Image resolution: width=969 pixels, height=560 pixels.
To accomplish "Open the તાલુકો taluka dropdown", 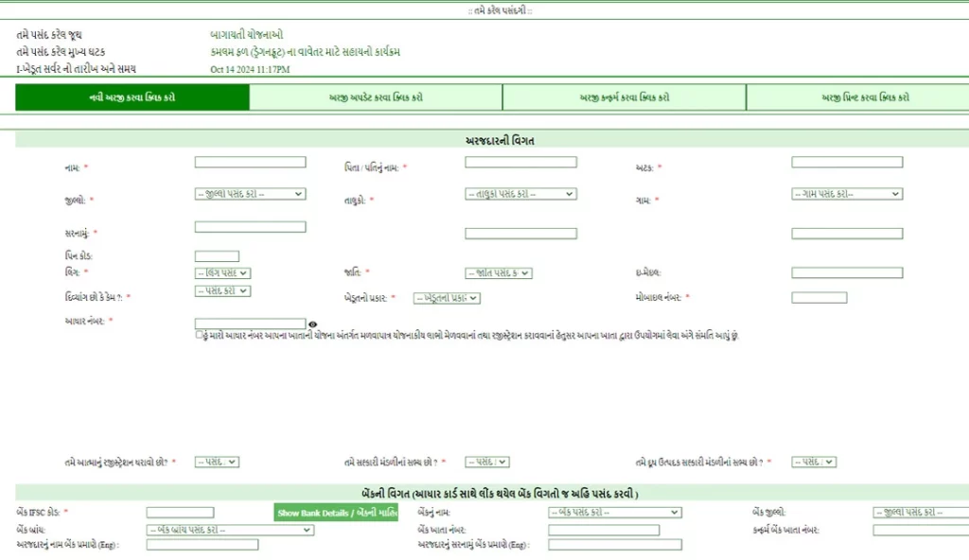I will point(520,194).
